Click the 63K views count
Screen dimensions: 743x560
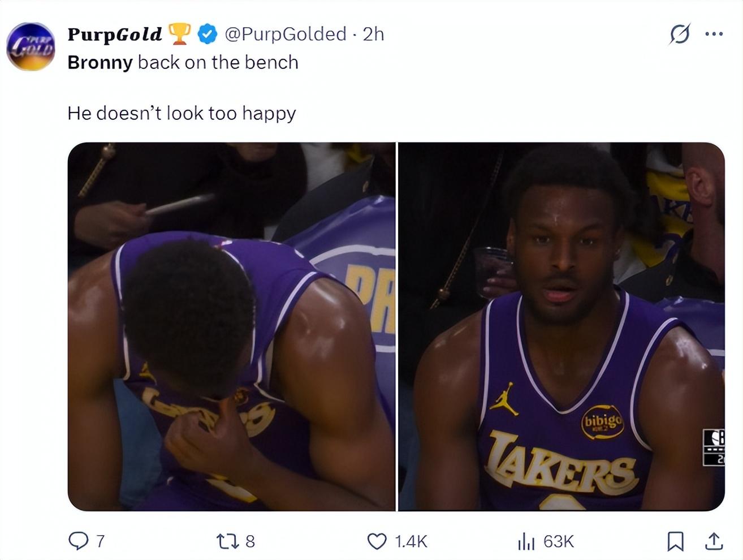[x=559, y=542]
